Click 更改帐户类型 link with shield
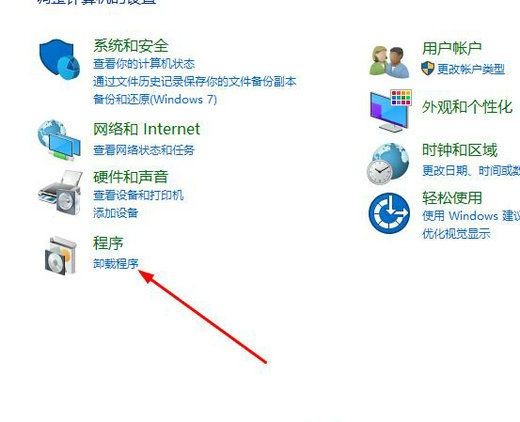The height and width of the screenshot is (422, 520). point(463,69)
